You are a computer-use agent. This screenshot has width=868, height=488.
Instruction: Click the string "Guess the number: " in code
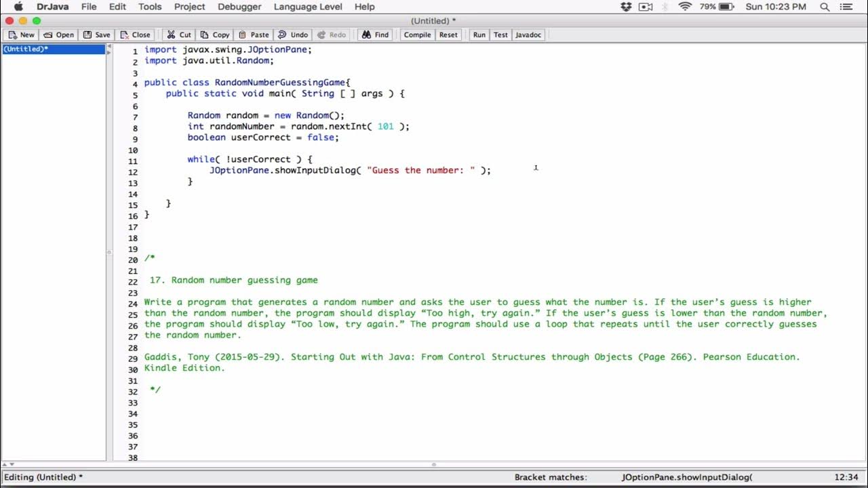pyautogui.click(x=421, y=171)
